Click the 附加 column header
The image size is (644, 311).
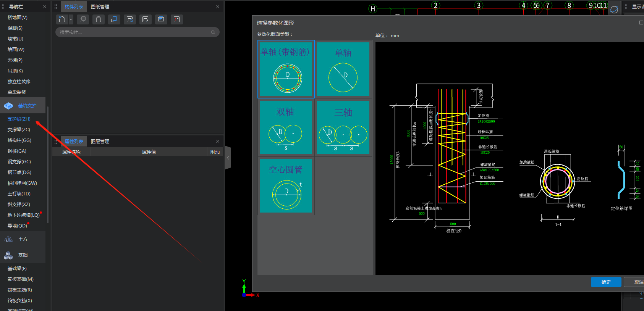215,152
